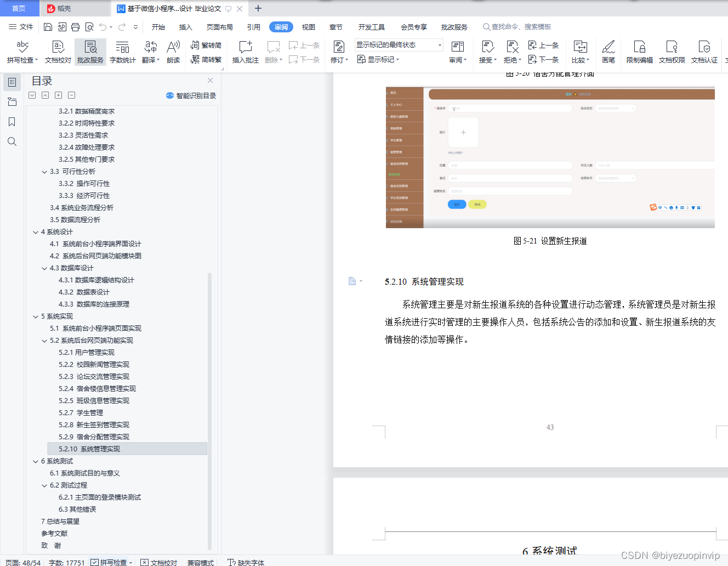Expand the 修订 dropdown arrow
The width and height of the screenshot is (728, 566).
click(346, 59)
